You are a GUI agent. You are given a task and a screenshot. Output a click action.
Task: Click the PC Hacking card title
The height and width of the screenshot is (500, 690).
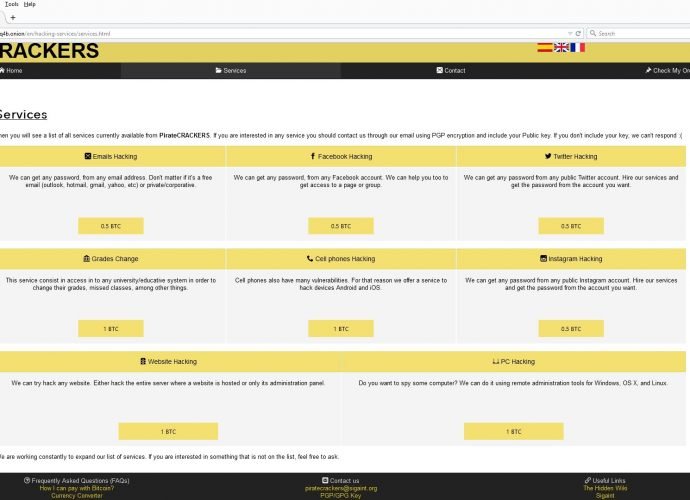518,361
